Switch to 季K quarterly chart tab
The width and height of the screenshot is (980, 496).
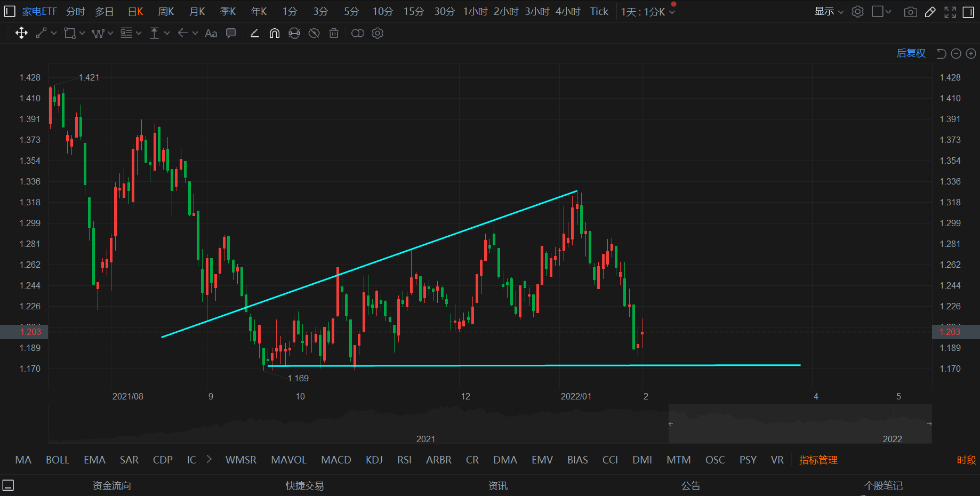click(x=228, y=12)
